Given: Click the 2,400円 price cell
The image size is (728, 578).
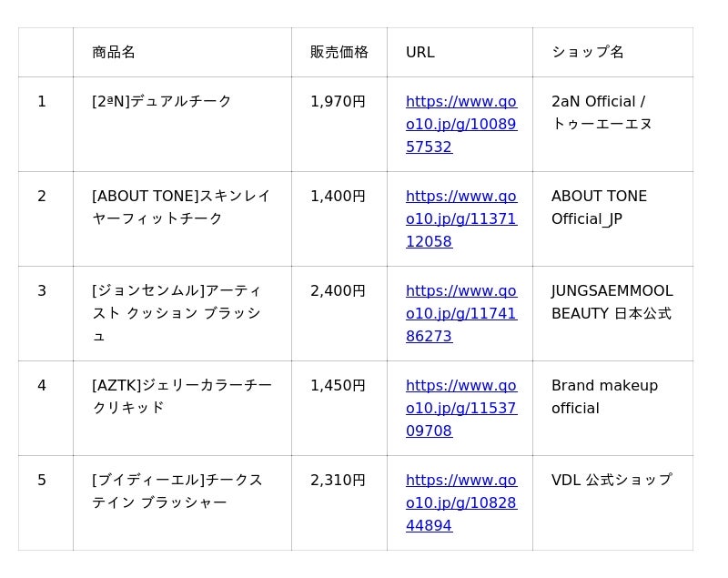Looking at the screenshot, I should (338, 290).
